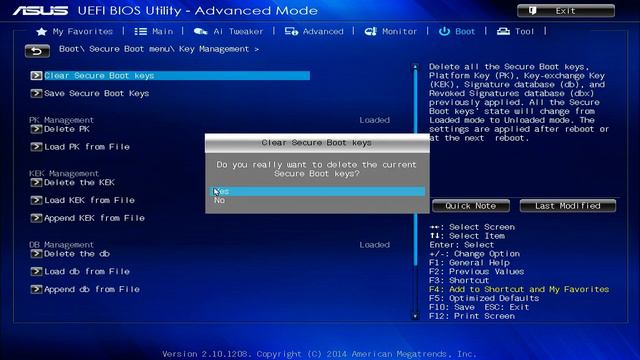Viewport: 640px width, 360px height.
Task: Click the list icon of Main tab
Action: 141,31
